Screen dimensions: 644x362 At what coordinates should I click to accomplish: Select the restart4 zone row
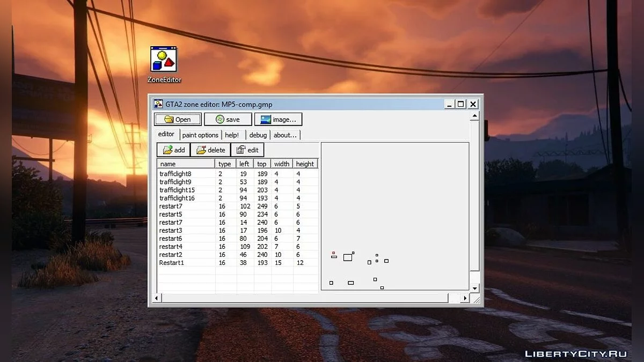238,247
